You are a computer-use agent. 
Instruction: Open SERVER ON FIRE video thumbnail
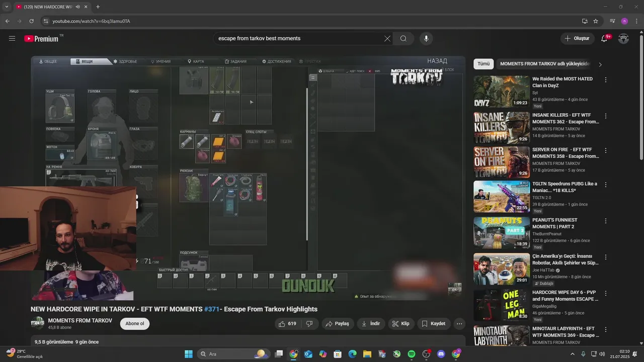coord(502,162)
